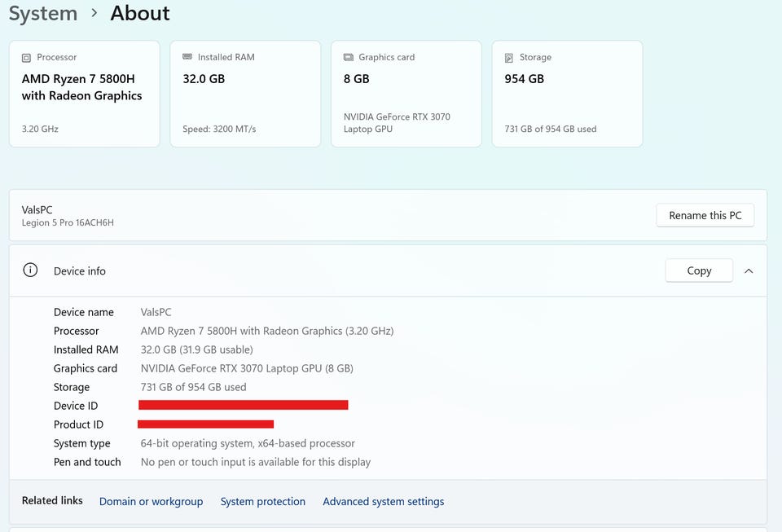Select the Processor row label
The image size is (782, 532).
coord(77,331)
